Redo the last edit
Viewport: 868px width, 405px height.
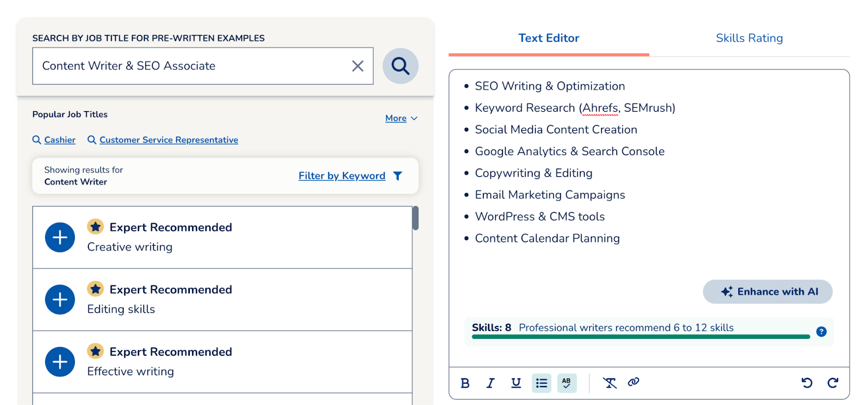coord(833,383)
